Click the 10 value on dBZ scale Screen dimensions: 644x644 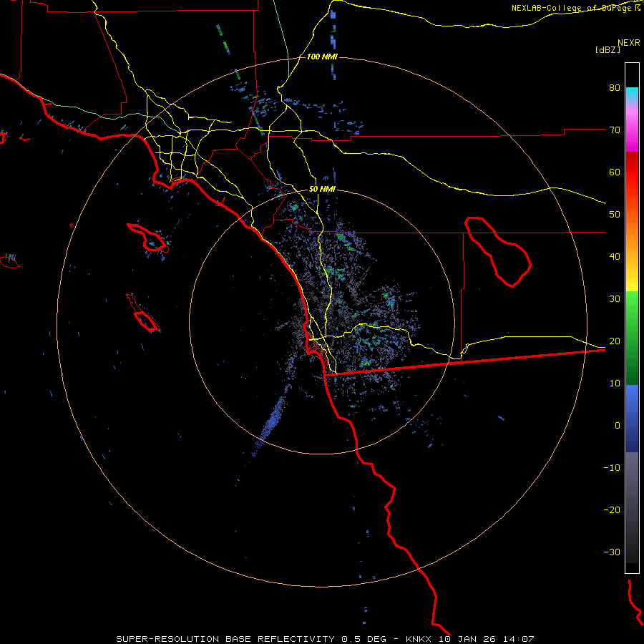point(615,384)
